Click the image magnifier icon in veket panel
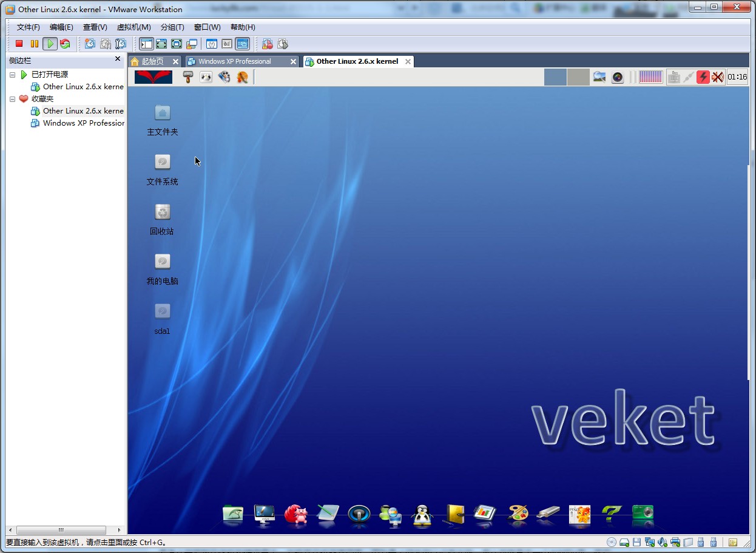This screenshot has width=756, height=553. pyautogui.click(x=599, y=77)
